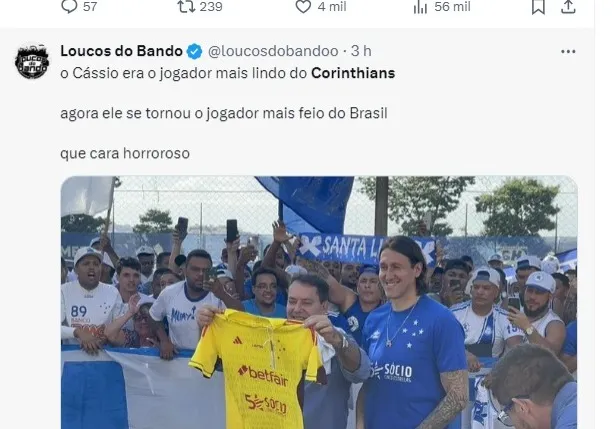This screenshot has width=614, height=429.
Task: Click the bold Corinthians keyword
Action: click(x=353, y=73)
